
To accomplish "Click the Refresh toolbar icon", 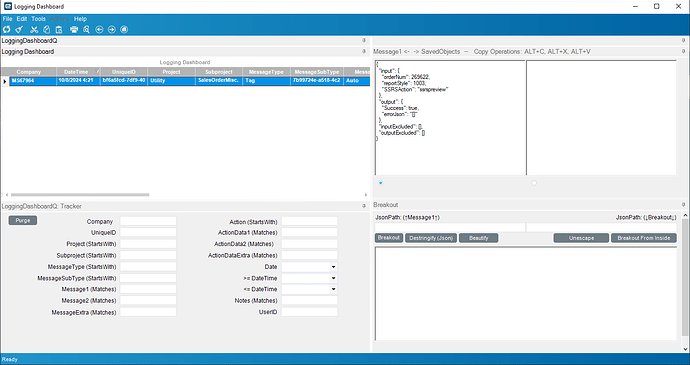I will tap(7, 29).
